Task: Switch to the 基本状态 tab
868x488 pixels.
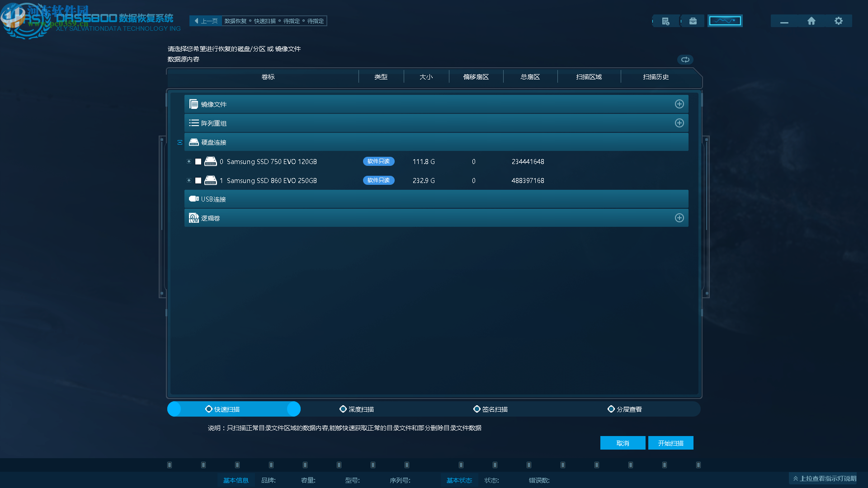Action: [x=459, y=480]
